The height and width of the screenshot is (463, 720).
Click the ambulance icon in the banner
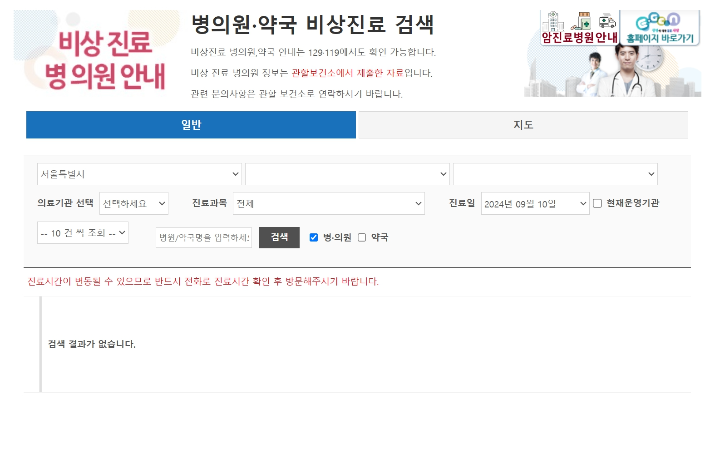pos(607,22)
